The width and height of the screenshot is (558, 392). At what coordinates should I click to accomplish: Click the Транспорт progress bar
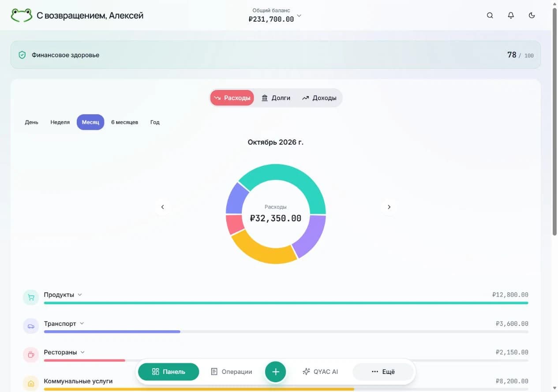[x=286, y=332]
